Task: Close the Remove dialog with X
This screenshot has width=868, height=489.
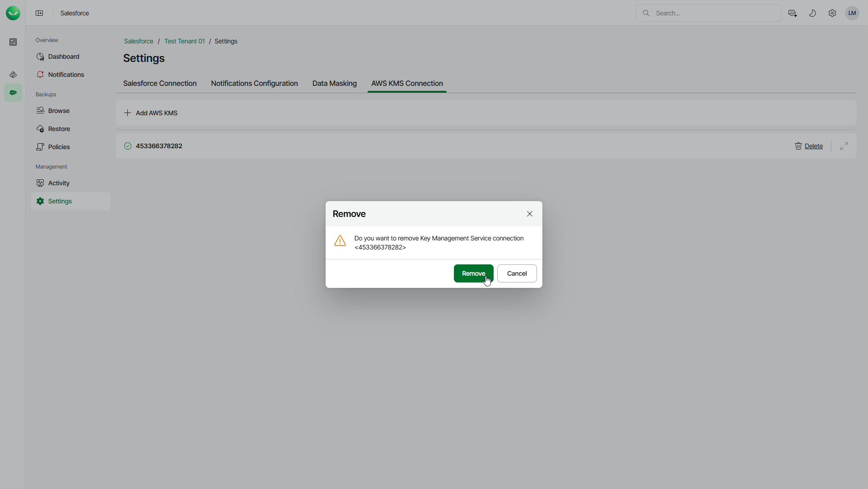Action: [529, 214]
